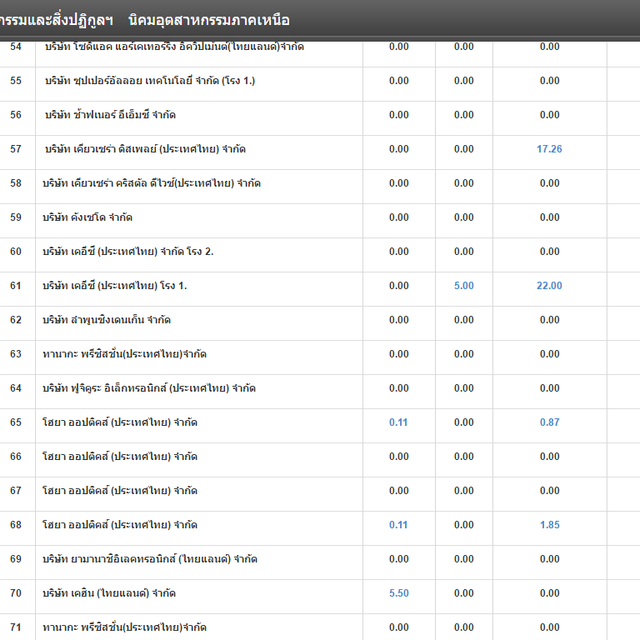
Task: Click the last 0.00 value in row 70
Action: tap(549, 593)
